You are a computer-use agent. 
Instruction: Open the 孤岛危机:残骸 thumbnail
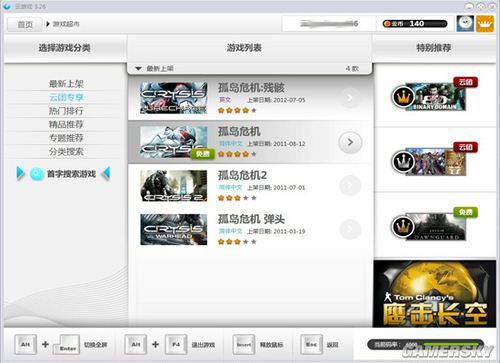click(174, 98)
